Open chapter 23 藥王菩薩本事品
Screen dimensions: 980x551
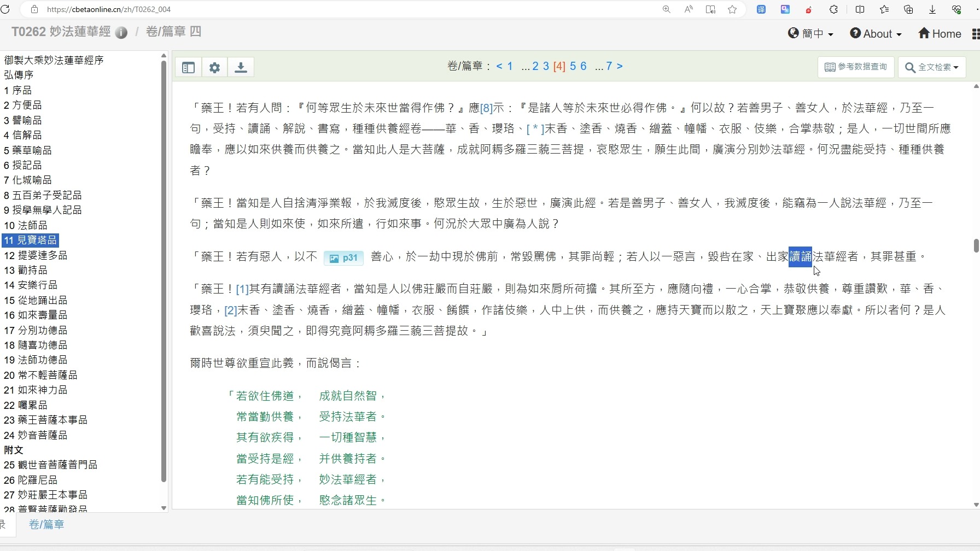coord(45,420)
